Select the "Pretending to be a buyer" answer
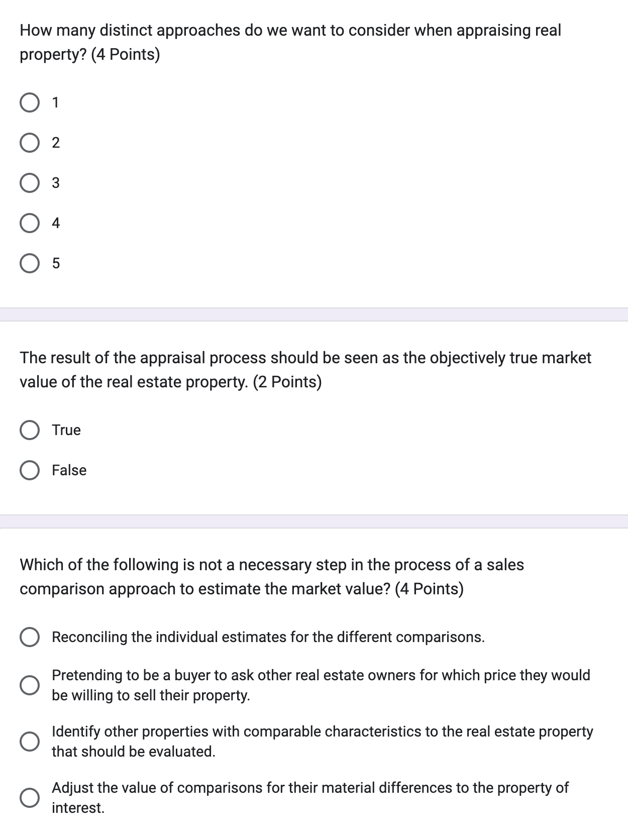628x840 pixels. 30,685
